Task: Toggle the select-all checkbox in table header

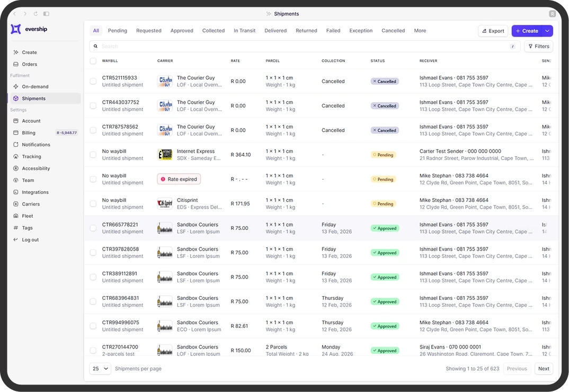Action: pos(93,61)
